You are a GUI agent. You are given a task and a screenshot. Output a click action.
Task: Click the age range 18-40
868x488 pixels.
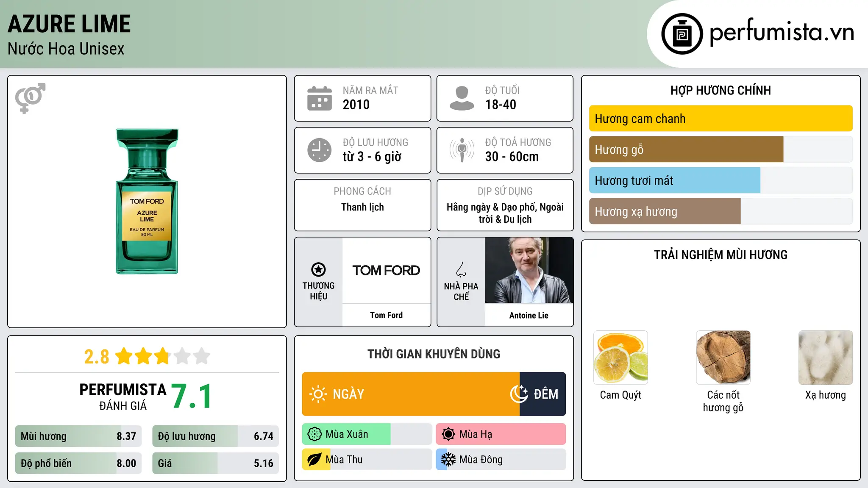tap(501, 105)
